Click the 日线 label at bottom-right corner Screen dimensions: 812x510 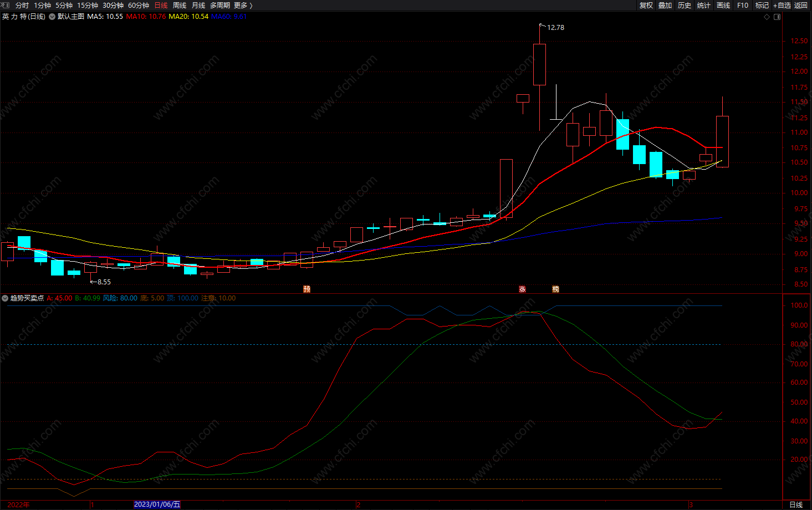(x=796, y=504)
